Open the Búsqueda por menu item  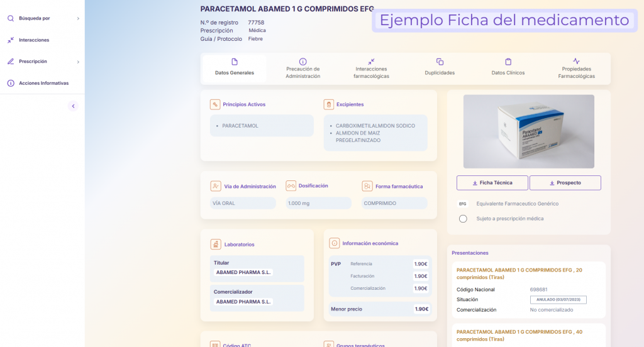[34, 18]
